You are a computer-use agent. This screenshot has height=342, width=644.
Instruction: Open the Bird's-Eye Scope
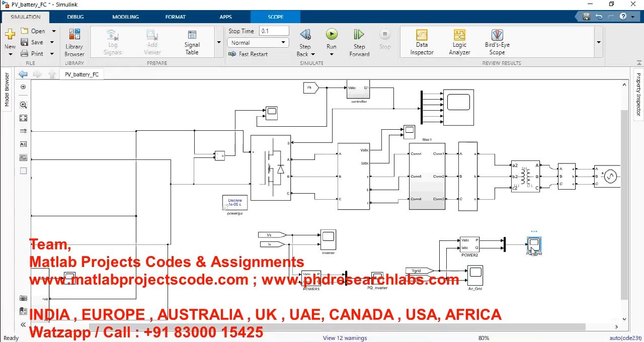click(x=497, y=42)
